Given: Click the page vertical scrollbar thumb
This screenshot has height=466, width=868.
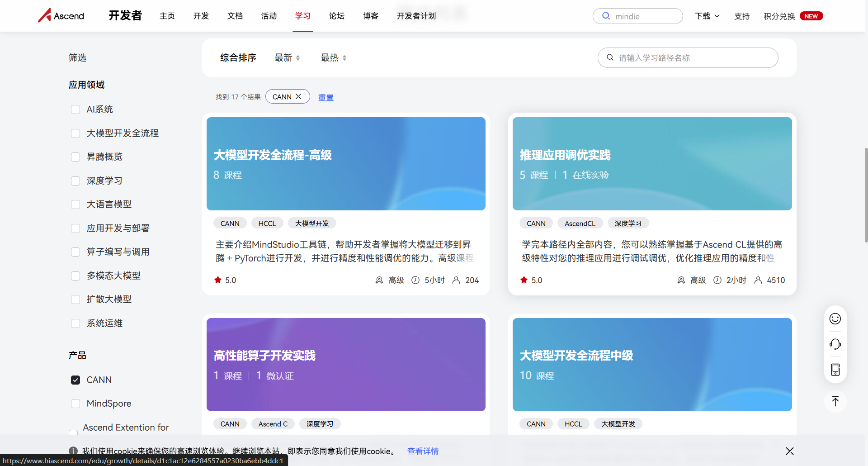Looking at the screenshot, I should pos(866,195).
